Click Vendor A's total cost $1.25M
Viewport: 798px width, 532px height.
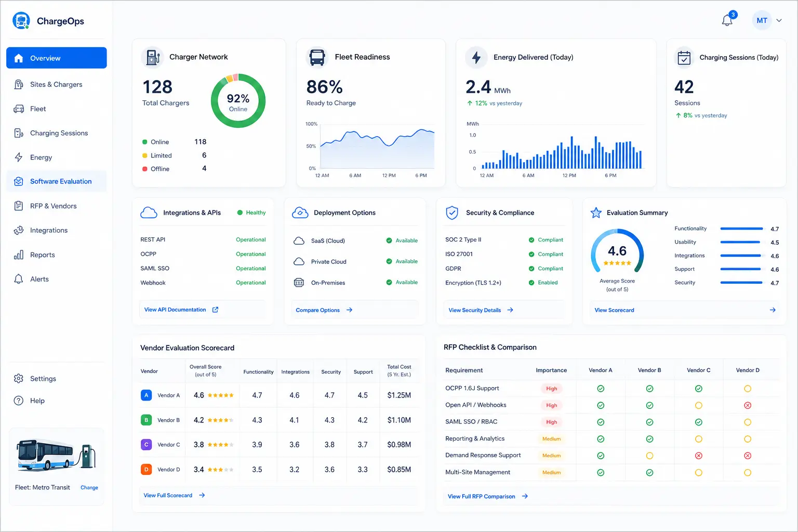[399, 395]
